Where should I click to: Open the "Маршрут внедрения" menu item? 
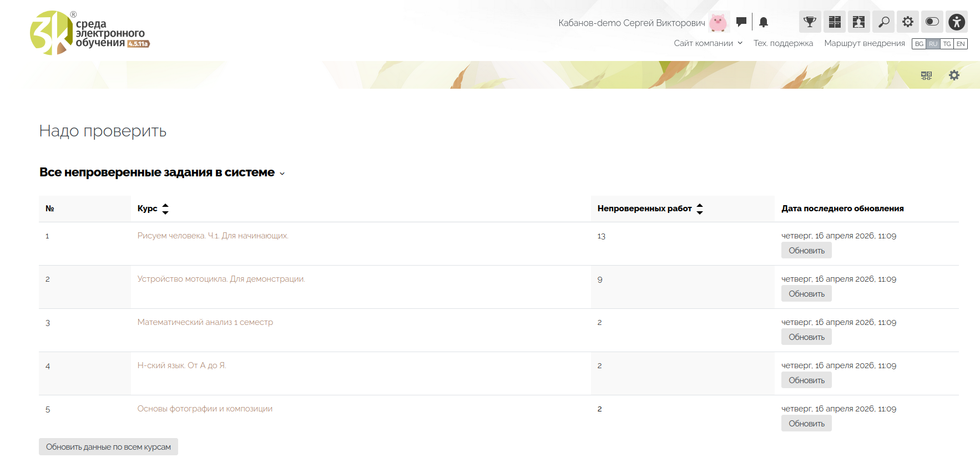(864, 43)
